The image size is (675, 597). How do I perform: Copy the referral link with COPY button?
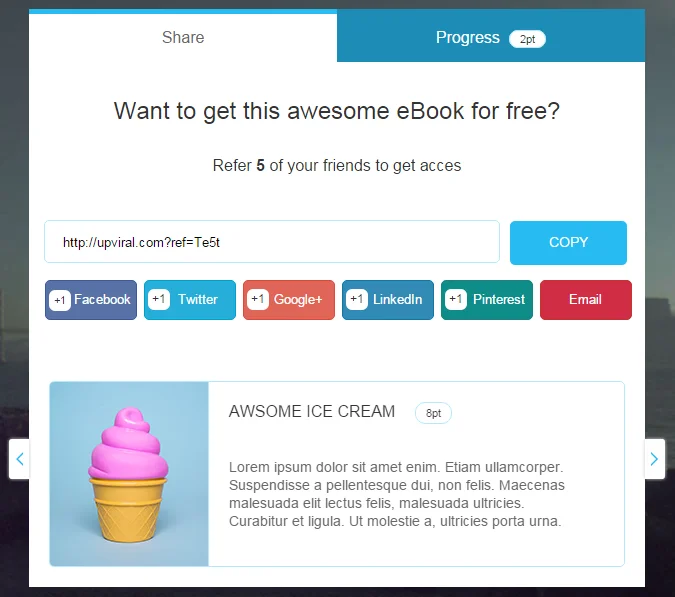[x=568, y=242]
